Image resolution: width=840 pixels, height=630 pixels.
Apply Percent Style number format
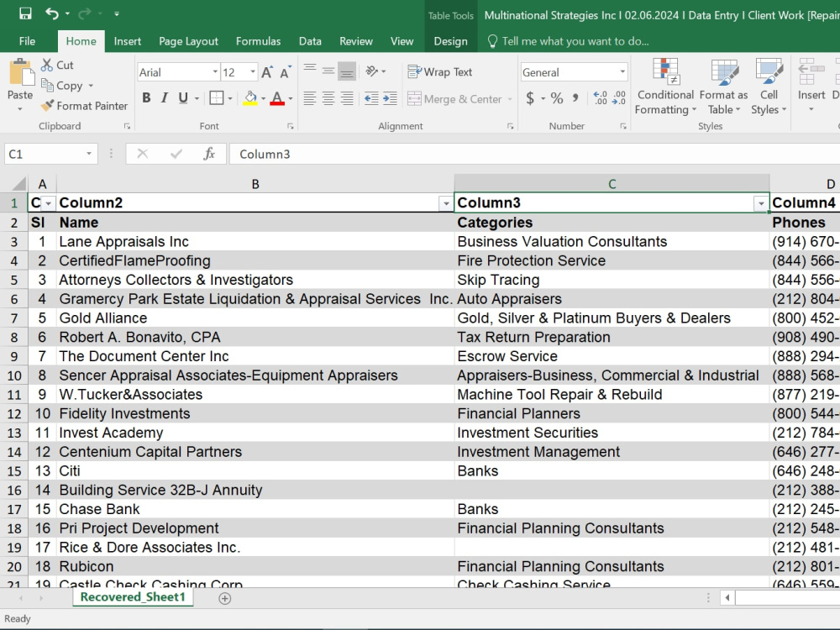point(557,98)
